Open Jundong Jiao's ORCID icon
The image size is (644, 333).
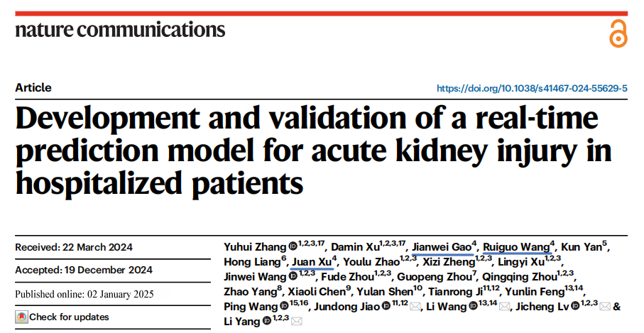coord(386,306)
